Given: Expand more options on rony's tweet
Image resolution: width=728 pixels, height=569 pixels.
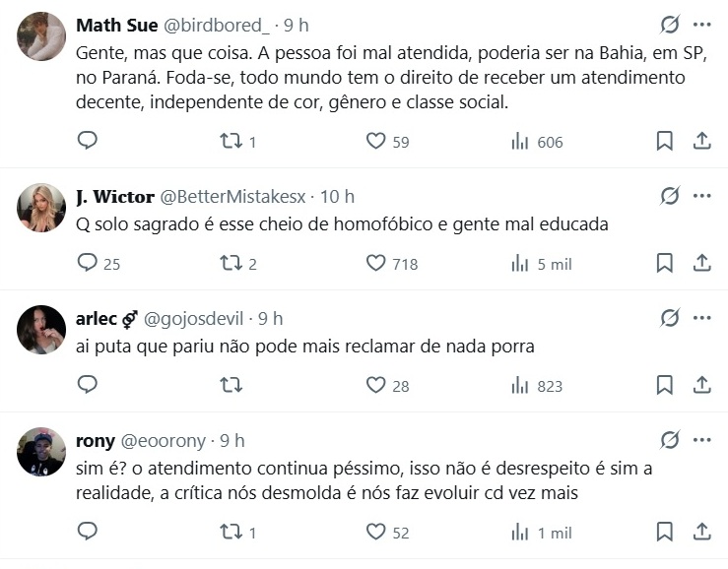Looking at the screenshot, I should coord(702,440).
